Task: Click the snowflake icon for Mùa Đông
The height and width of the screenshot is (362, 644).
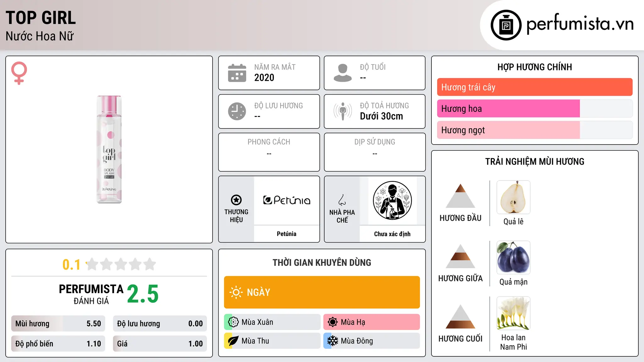Action: coord(332,341)
